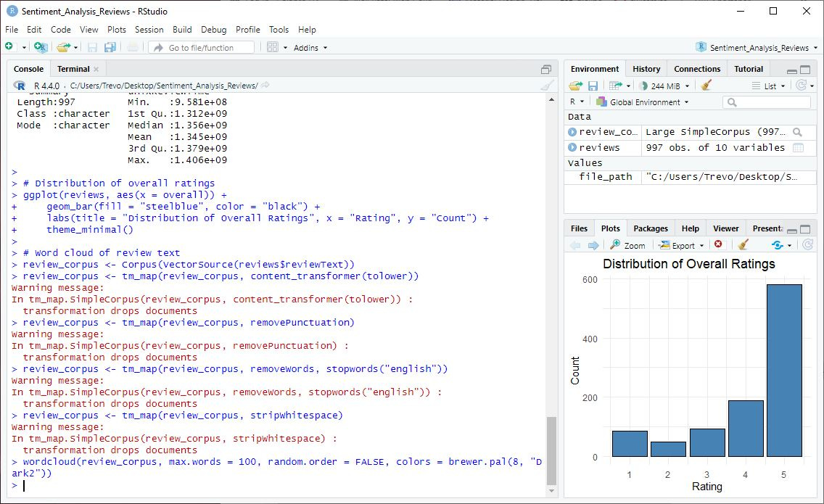Open the Debug menu
Image resolution: width=824 pixels, height=504 pixels.
coord(213,30)
